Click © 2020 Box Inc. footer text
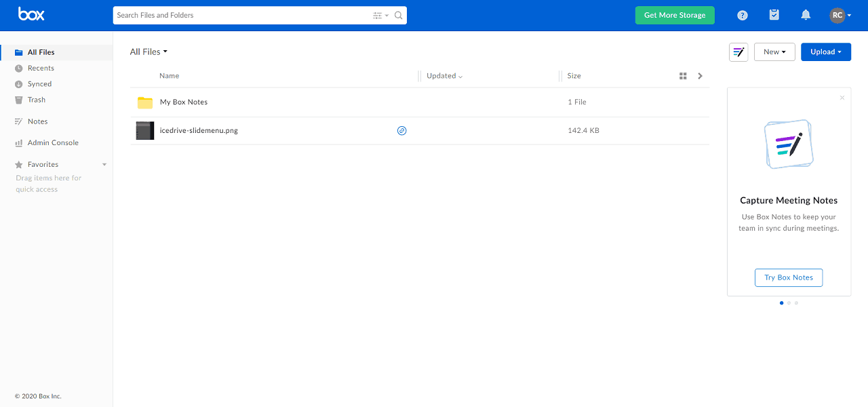This screenshot has height=407, width=868. [38, 396]
